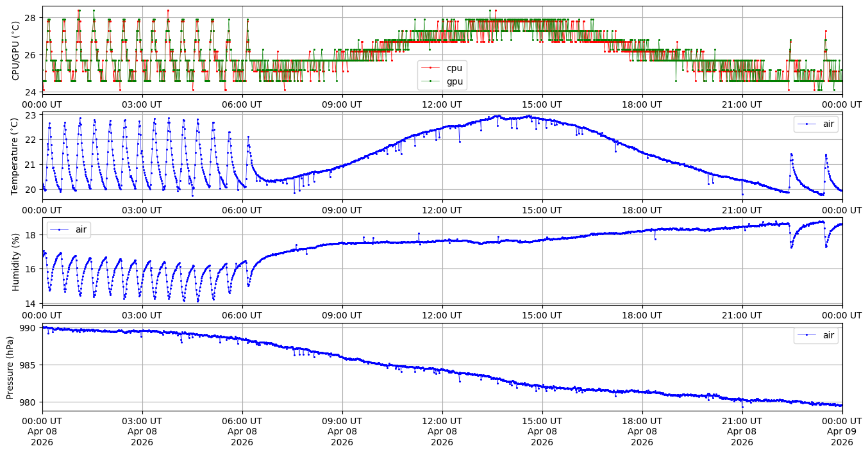Click 06:00 UT tick below CPU/GPU plot

(242, 104)
